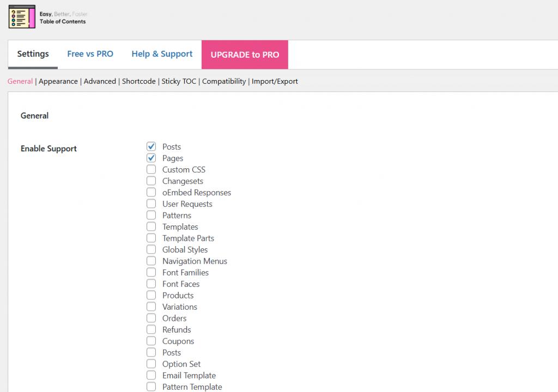Check the Products checkbox

[x=151, y=295]
